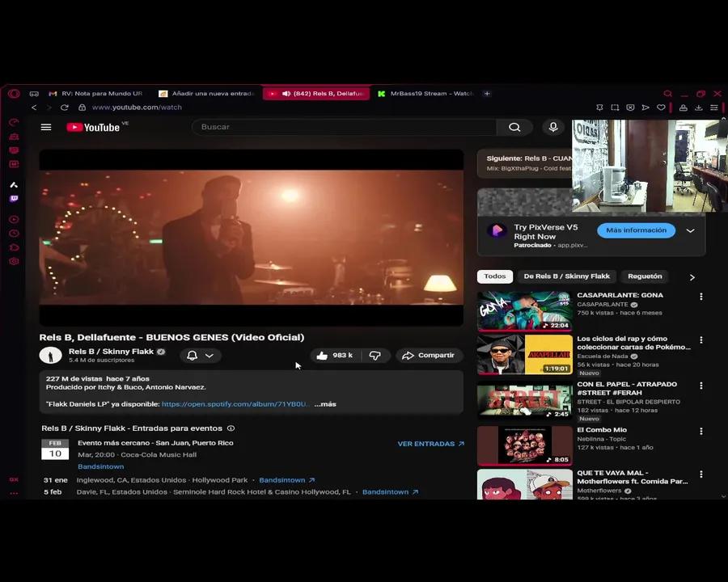728x582 pixels.
Task: Toggle notification bell for Rels B channel
Action: click(193, 356)
